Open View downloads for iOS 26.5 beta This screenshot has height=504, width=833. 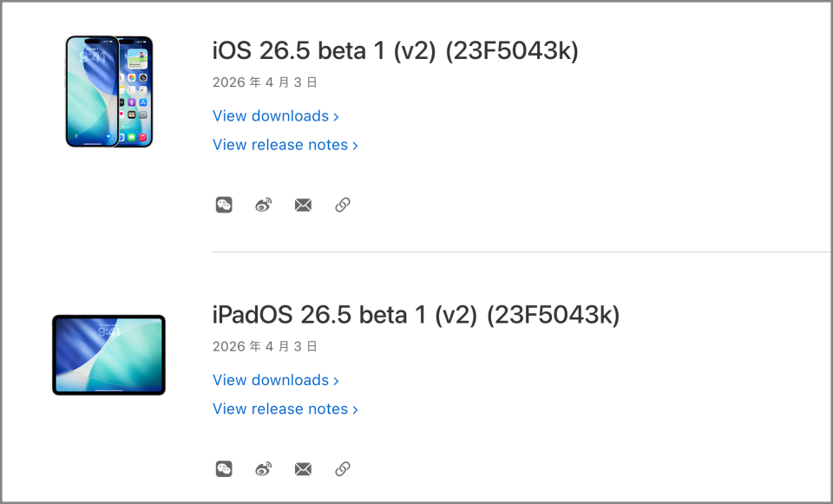point(271,116)
